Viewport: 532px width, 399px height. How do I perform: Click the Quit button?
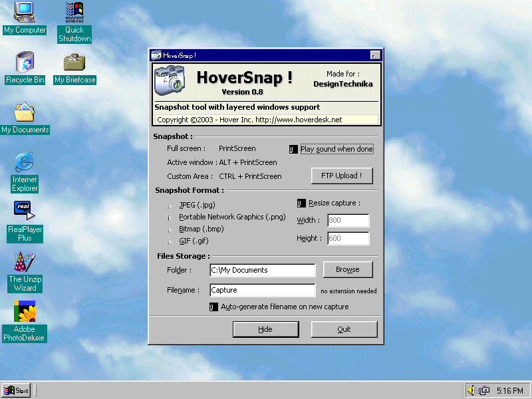tap(344, 329)
